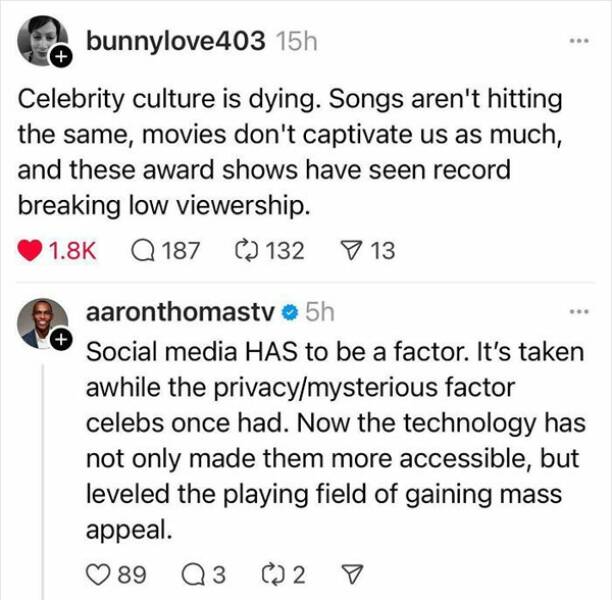Open comments on the bunnylove403 post

(x=145, y=250)
